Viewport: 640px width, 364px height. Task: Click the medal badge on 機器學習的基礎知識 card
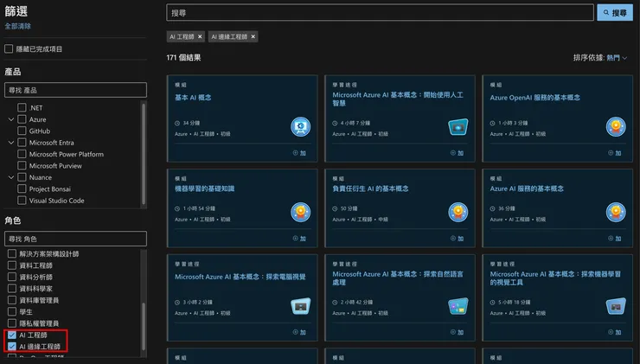(300, 212)
